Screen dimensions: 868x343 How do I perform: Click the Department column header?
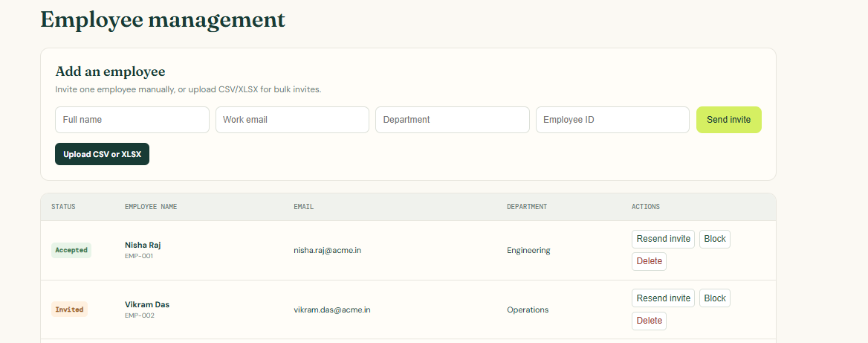(x=526, y=207)
